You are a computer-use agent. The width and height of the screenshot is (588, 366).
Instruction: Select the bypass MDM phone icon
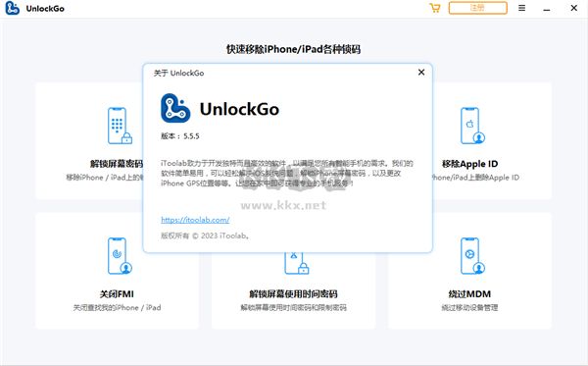click(x=472, y=256)
